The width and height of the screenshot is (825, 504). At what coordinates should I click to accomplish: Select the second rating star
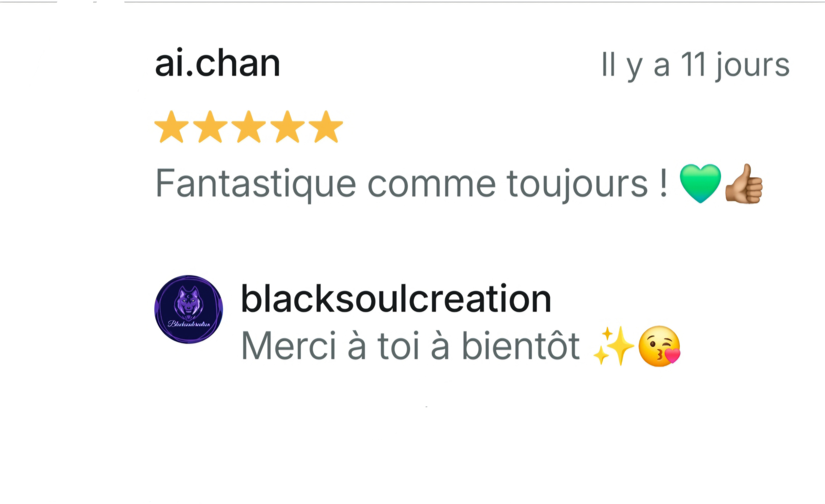(210, 127)
